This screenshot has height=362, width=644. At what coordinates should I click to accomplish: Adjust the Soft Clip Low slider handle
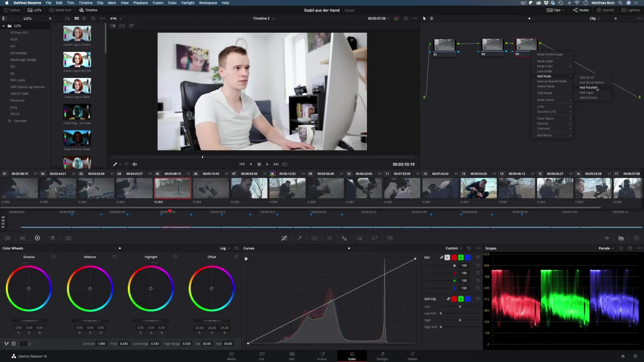[x=460, y=306]
